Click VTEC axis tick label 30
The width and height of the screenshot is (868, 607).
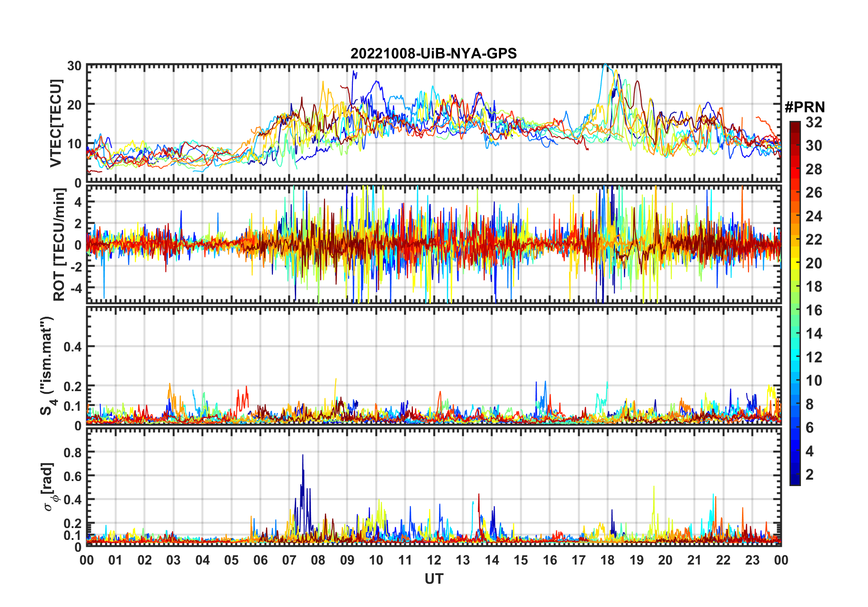(x=74, y=66)
